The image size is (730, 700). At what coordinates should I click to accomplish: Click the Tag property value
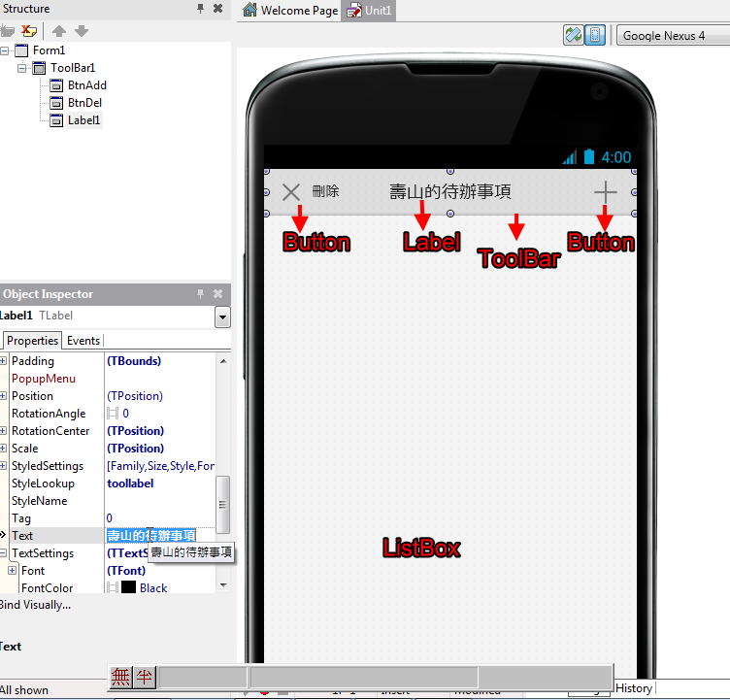tap(110, 518)
